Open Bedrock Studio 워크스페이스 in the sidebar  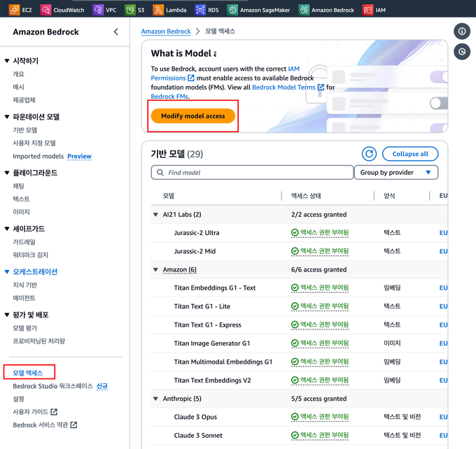click(x=52, y=386)
